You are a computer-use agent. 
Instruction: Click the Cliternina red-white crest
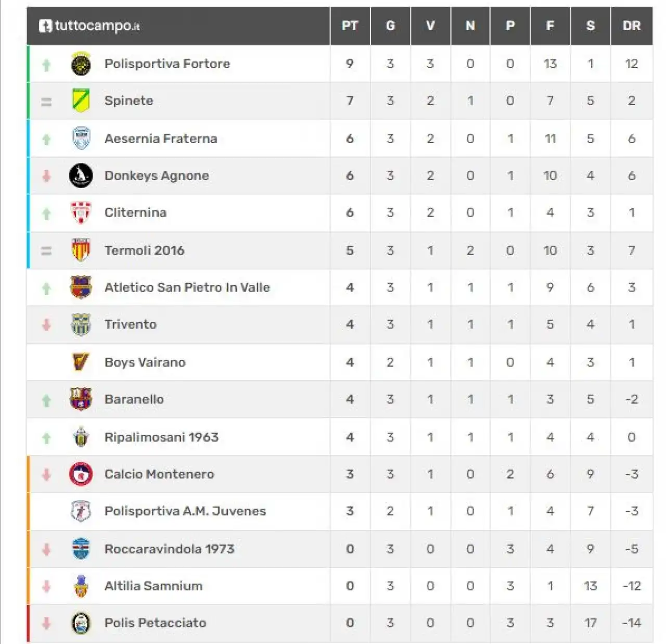[x=81, y=213]
